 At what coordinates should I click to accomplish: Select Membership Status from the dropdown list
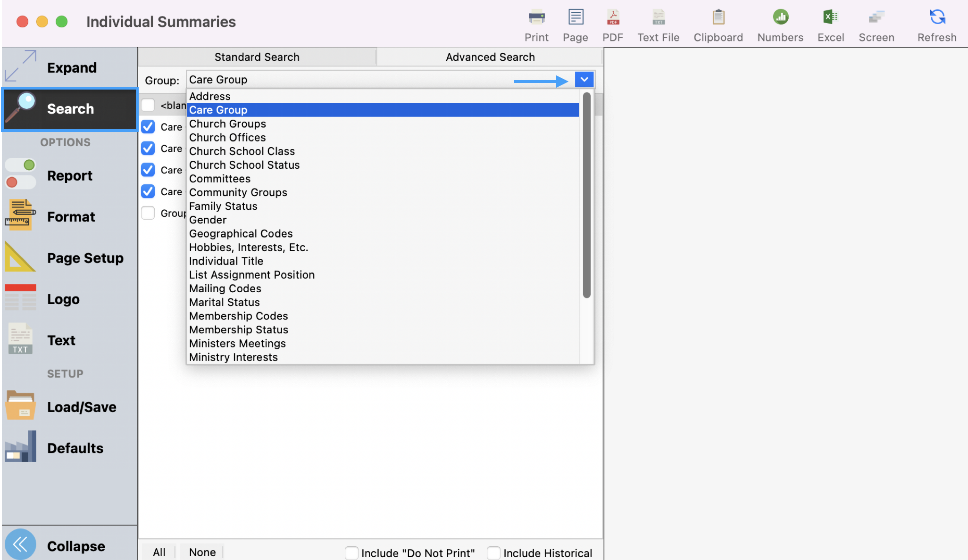pyautogui.click(x=239, y=329)
